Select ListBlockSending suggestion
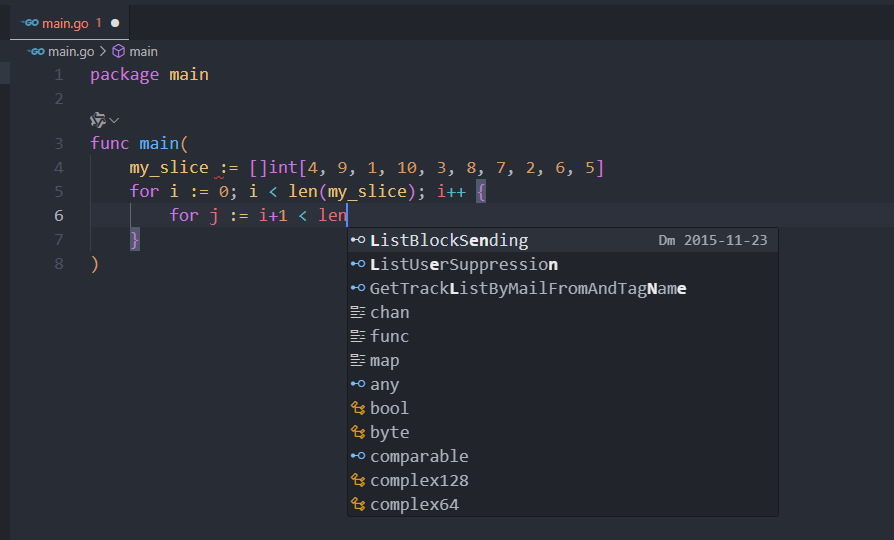894x540 pixels. point(563,240)
